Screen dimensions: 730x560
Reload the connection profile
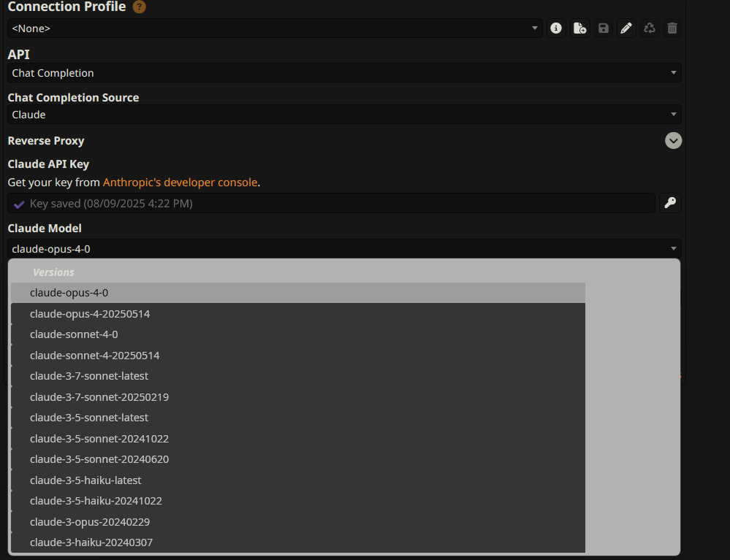(x=650, y=28)
